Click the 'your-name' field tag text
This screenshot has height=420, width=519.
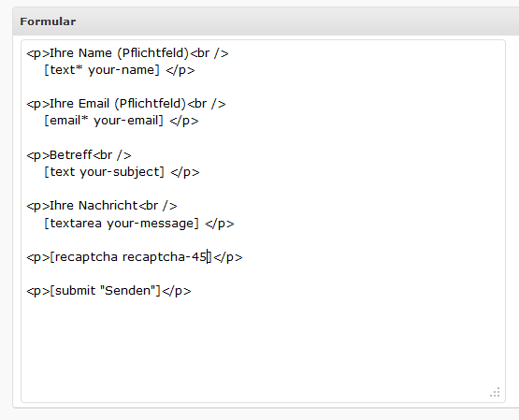pyautogui.click(x=123, y=70)
